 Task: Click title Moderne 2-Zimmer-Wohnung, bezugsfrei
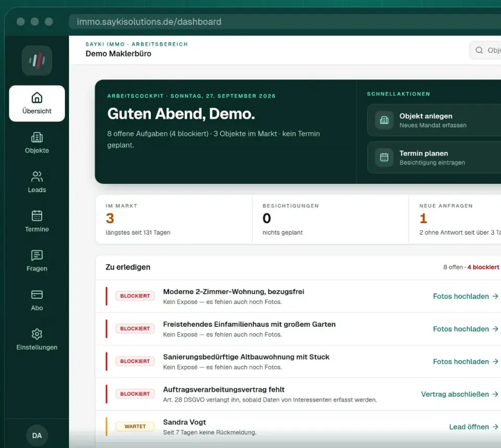[234, 292]
